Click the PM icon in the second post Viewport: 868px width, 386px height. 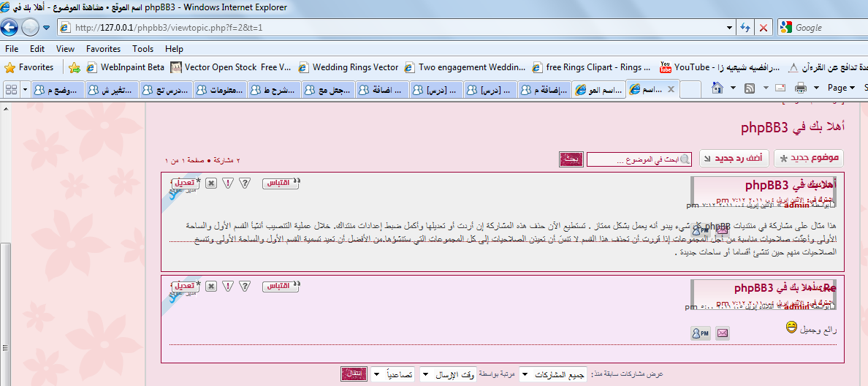point(701,333)
